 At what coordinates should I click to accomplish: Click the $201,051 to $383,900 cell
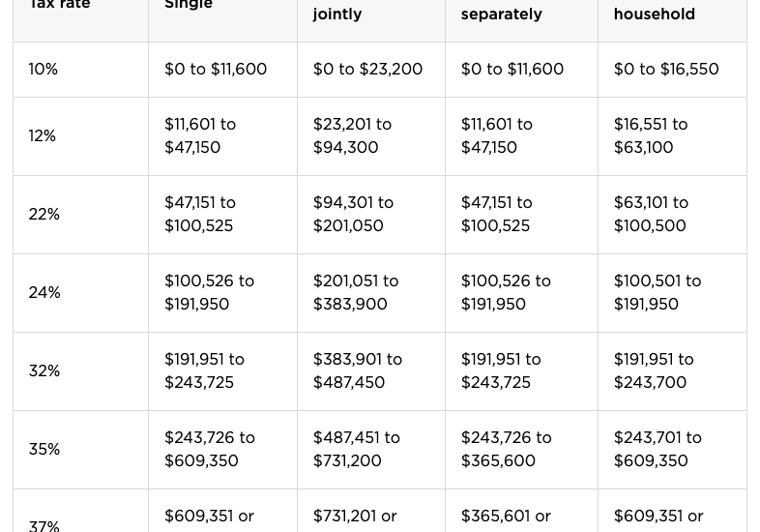[x=371, y=293]
